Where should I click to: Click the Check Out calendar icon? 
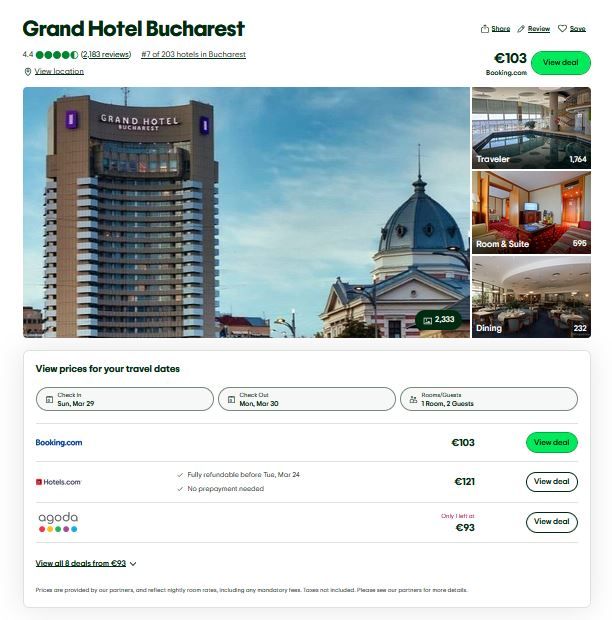pyautogui.click(x=231, y=399)
